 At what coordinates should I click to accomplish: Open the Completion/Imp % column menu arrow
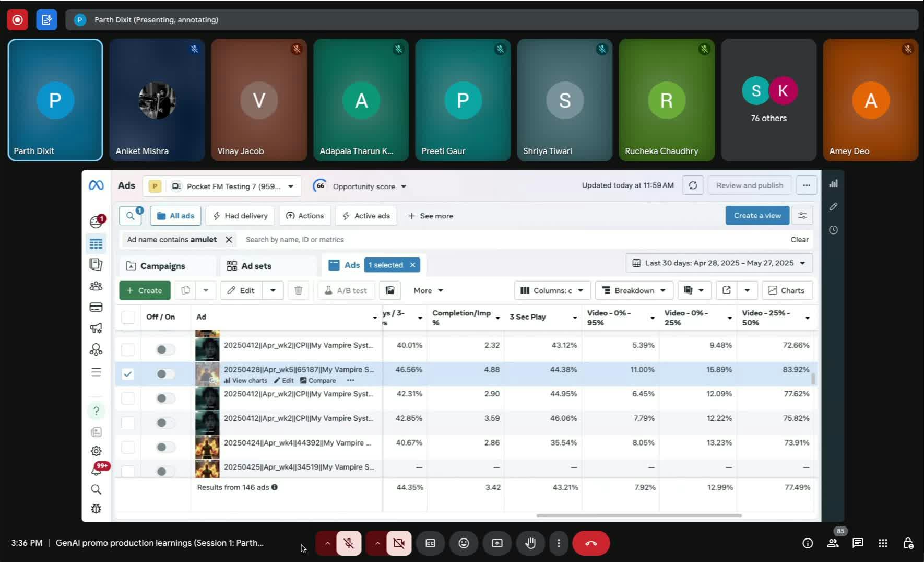coord(497,318)
